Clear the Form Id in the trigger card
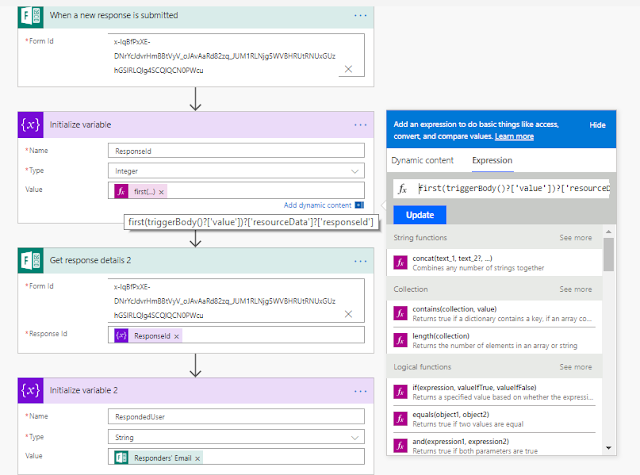 click(348, 69)
